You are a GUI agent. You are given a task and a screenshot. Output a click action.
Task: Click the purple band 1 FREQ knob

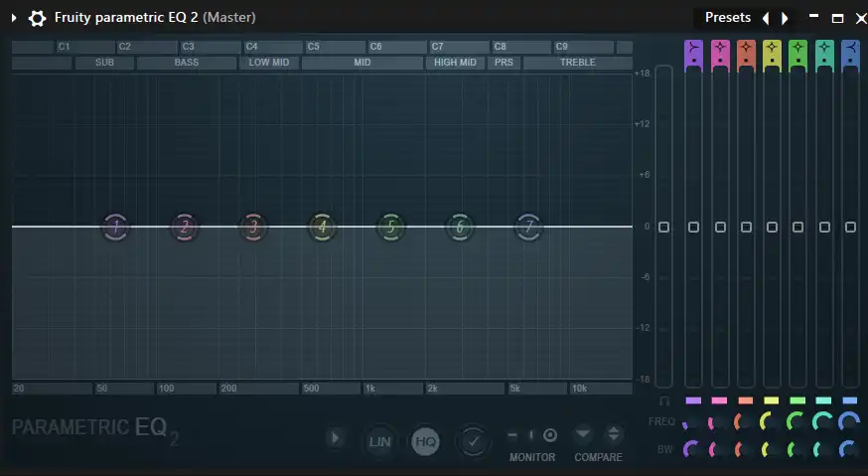(x=692, y=422)
